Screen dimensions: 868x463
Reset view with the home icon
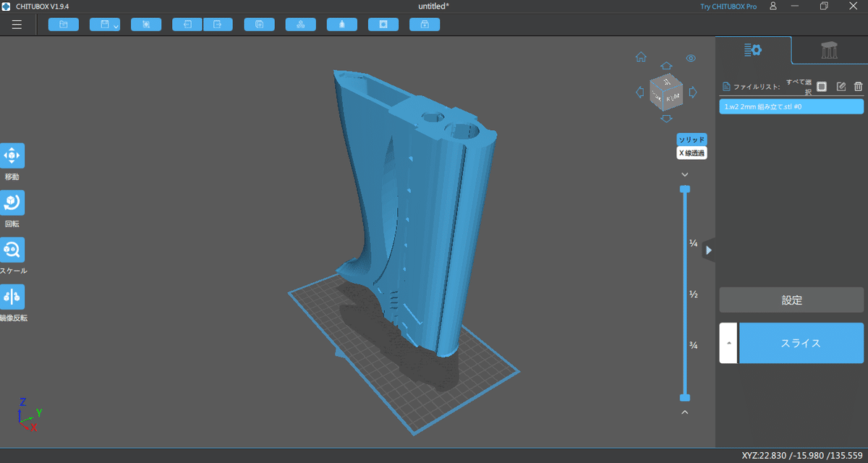click(641, 57)
